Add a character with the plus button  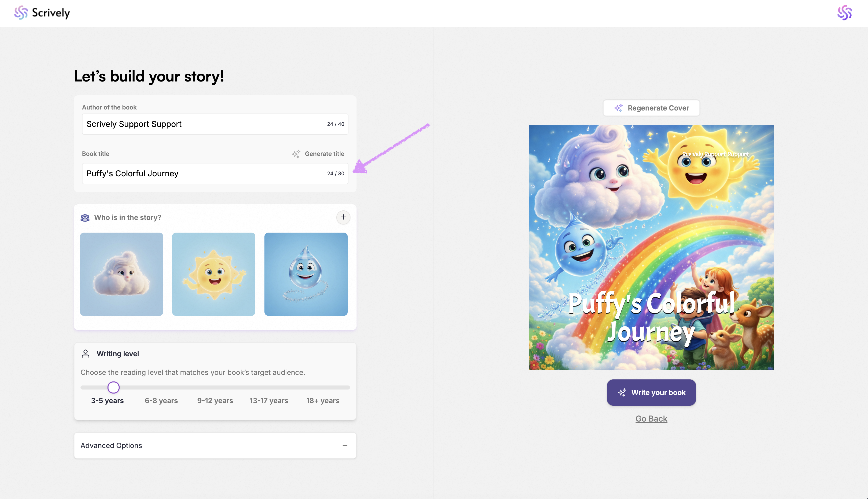(x=343, y=217)
